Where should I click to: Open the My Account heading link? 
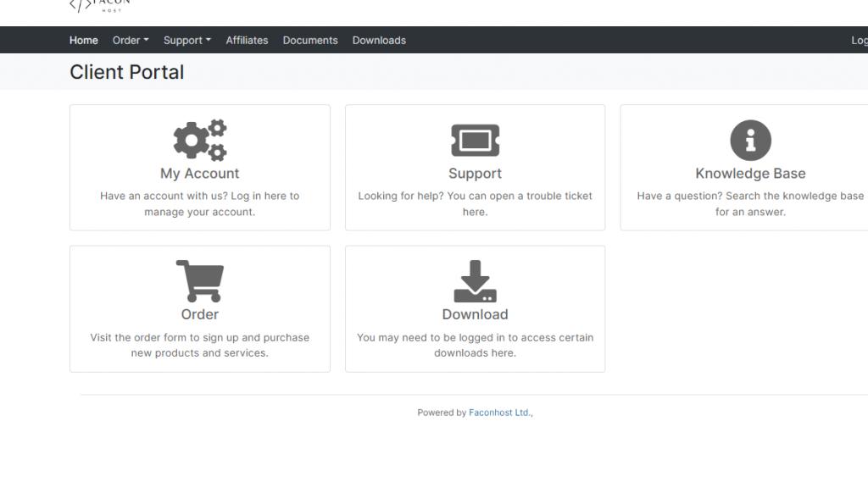click(x=200, y=174)
